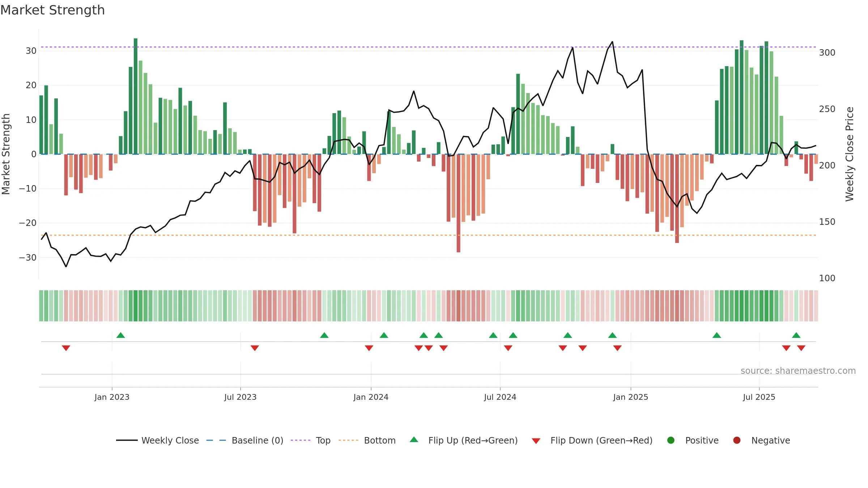Click the Positive legend label
Viewport: 868px width, 488px height.
702,440
